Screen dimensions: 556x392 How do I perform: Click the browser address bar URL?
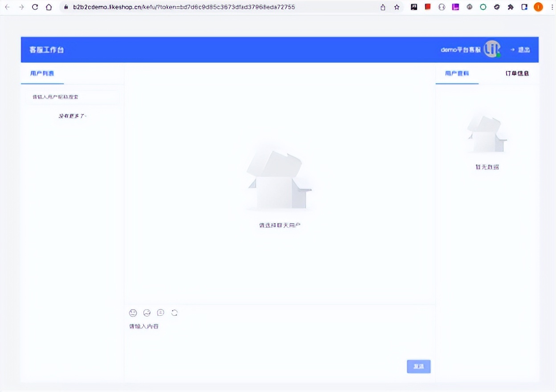tap(184, 7)
